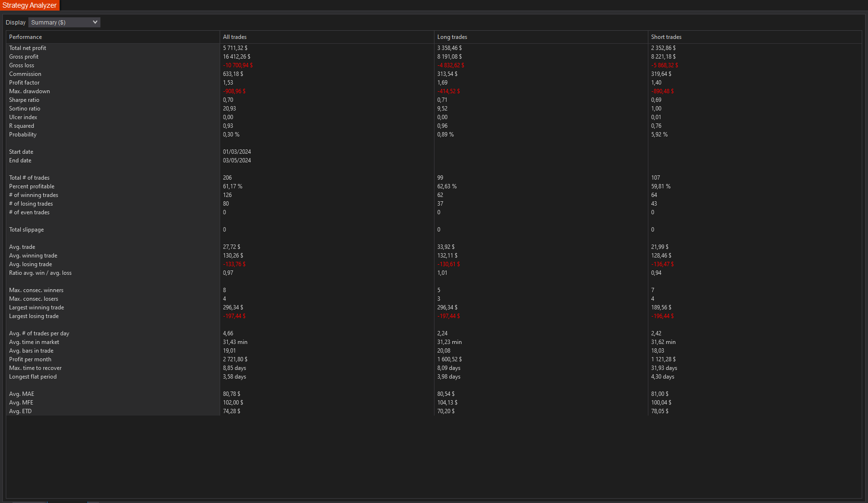Click total trades count 206
868x503 pixels.
[x=227, y=178]
